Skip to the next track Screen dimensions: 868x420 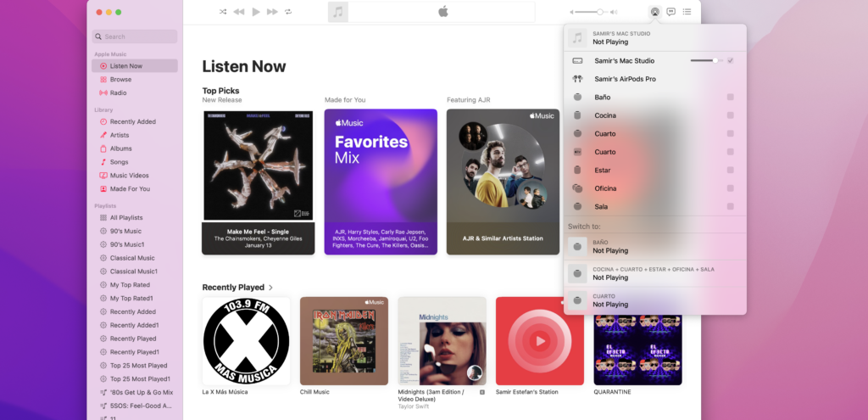272,12
